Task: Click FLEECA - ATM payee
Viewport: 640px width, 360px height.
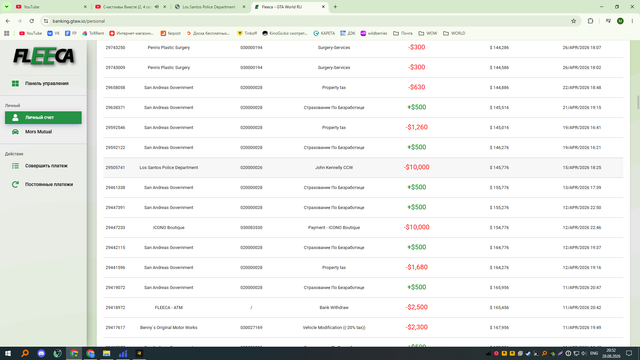Action: [169, 308]
